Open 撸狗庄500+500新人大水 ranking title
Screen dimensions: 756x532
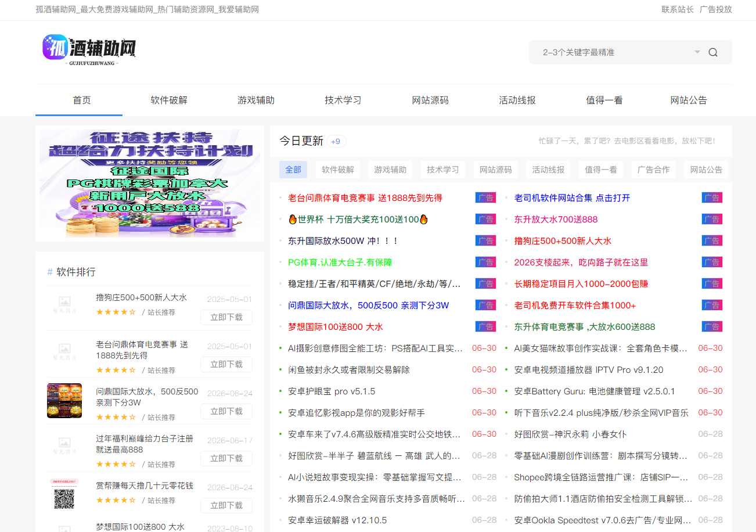pos(141,297)
